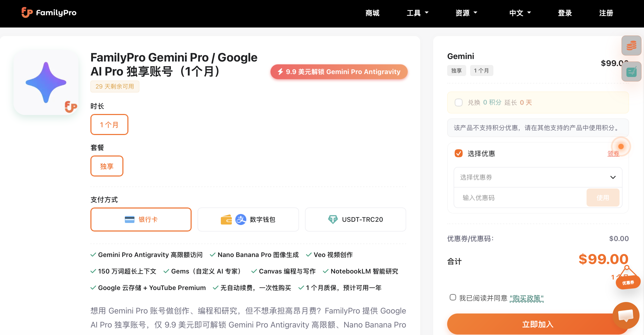Screen dimensions: 644x335
Task: Click the orange wallet icon
Action: [226, 219]
